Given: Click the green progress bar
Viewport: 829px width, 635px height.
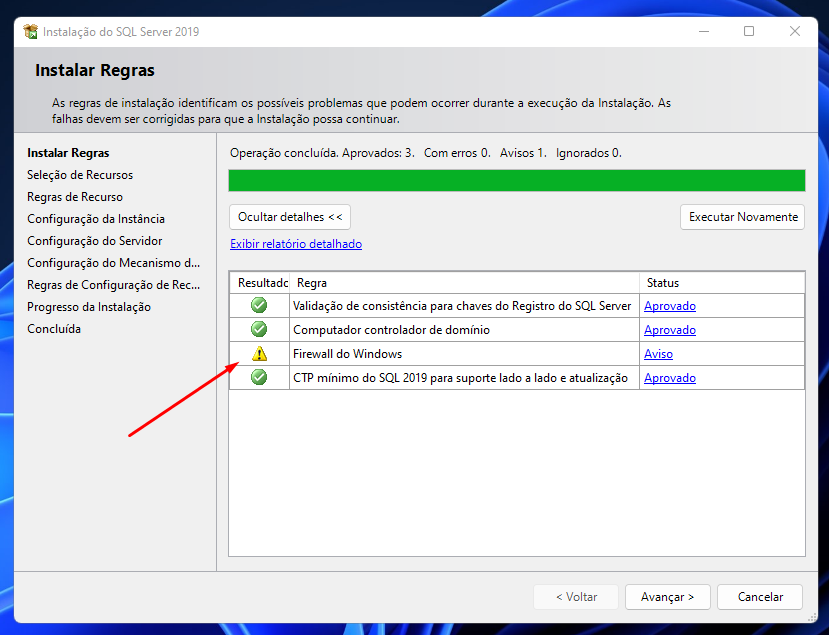Looking at the screenshot, I should (x=516, y=180).
